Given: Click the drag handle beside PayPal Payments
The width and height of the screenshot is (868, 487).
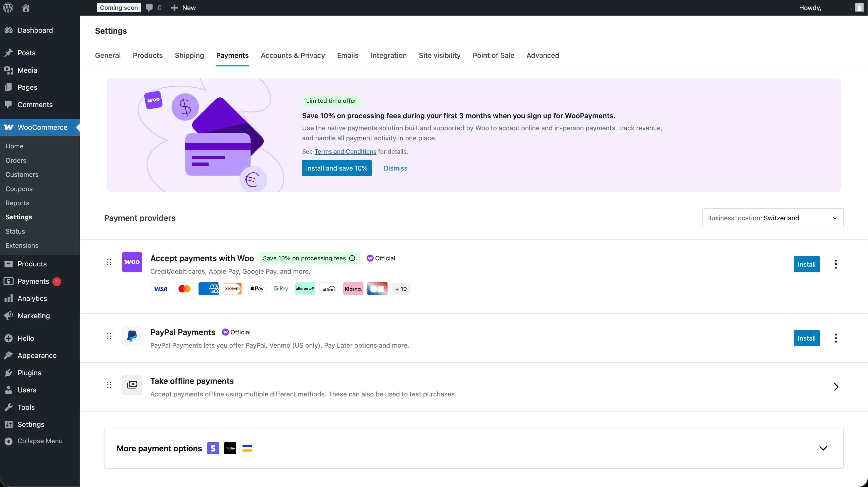Looking at the screenshot, I should pos(109,336).
